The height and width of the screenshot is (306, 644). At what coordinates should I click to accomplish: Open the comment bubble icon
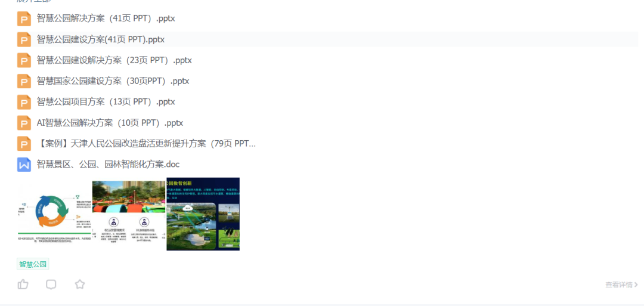[51, 285]
